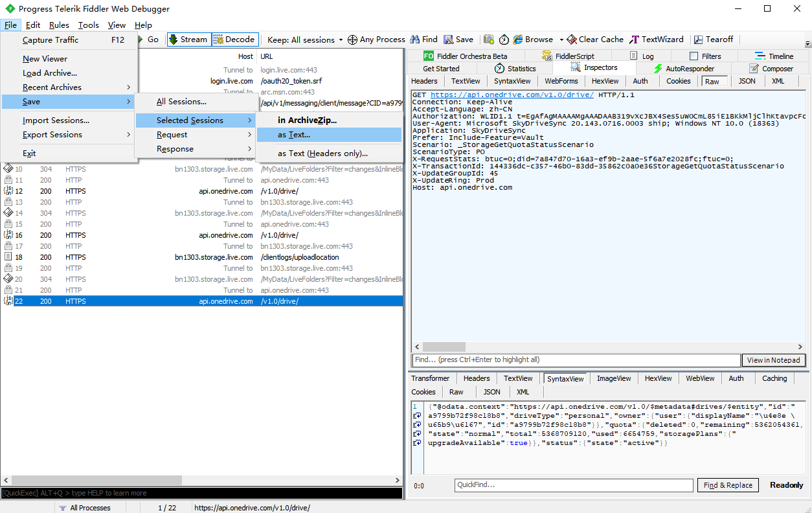Click the QuickFind input field

574,485
